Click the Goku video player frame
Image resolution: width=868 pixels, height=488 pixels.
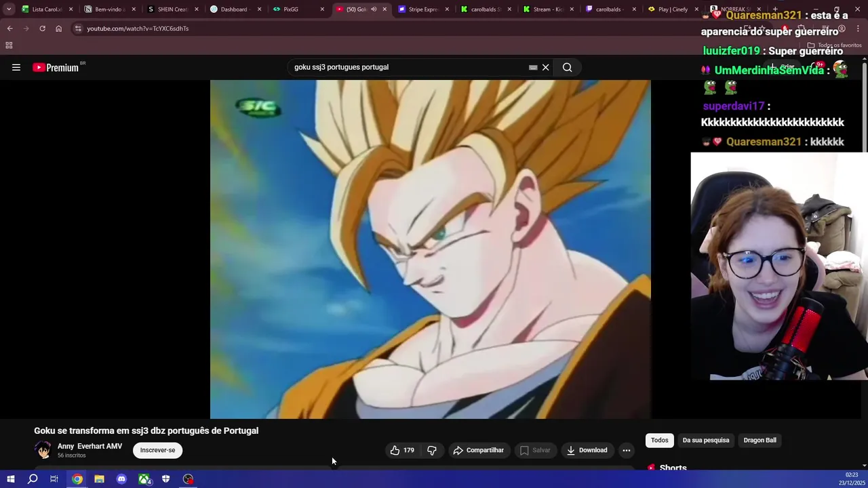tap(430, 249)
